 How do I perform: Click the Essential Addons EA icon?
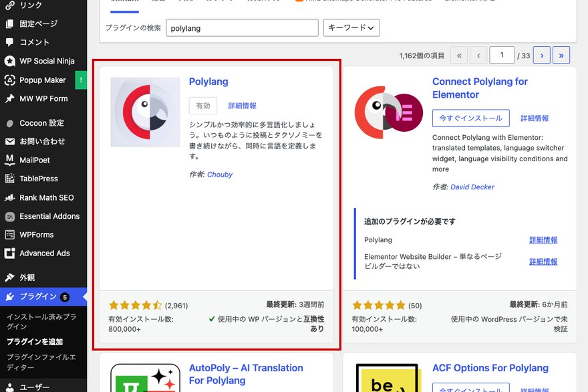click(10, 216)
